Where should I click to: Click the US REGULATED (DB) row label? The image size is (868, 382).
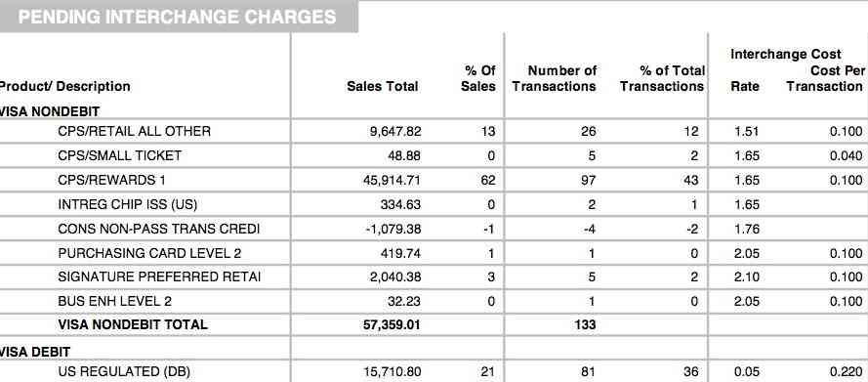click(x=124, y=371)
